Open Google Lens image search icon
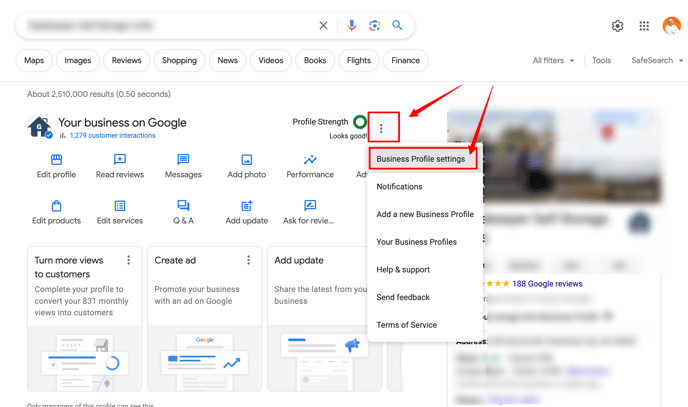This screenshot has width=688, height=407. click(x=374, y=25)
